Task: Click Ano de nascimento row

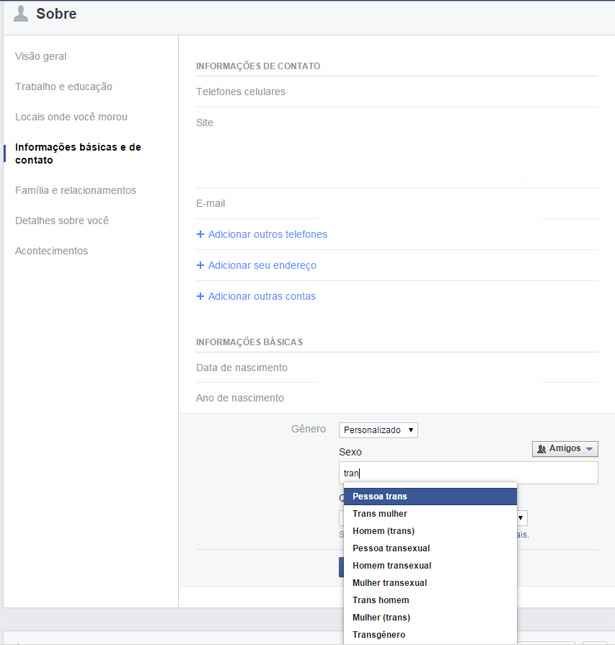Action: point(397,398)
